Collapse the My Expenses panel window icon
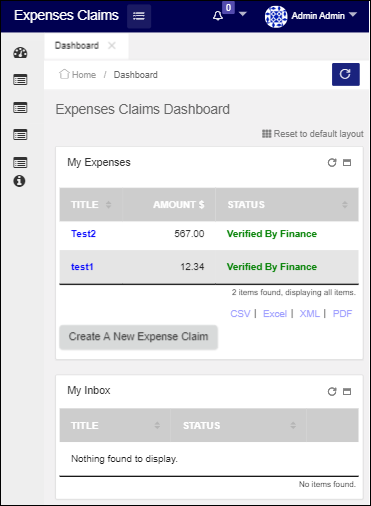The height and width of the screenshot is (506, 371). pos(347,163)
